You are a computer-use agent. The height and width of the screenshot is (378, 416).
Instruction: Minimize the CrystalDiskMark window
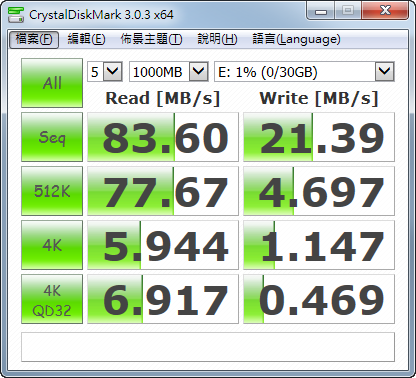pyautogui.click(x=321, y=11)
